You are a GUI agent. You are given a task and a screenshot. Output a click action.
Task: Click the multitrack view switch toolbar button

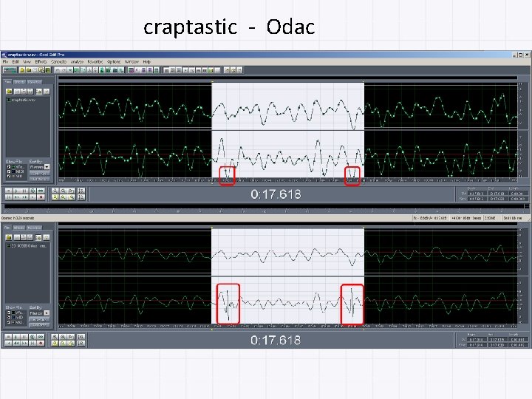(10, 70)
